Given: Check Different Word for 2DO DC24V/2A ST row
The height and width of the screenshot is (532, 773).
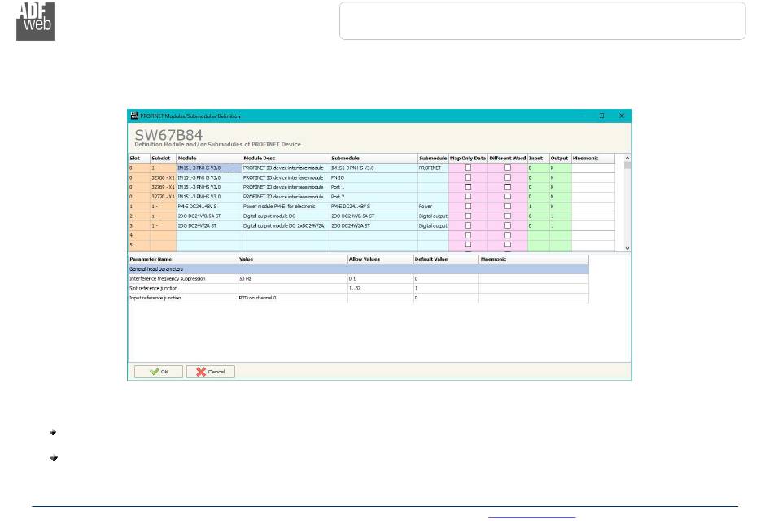Looking at the screenshot, I should coord(507,225).
